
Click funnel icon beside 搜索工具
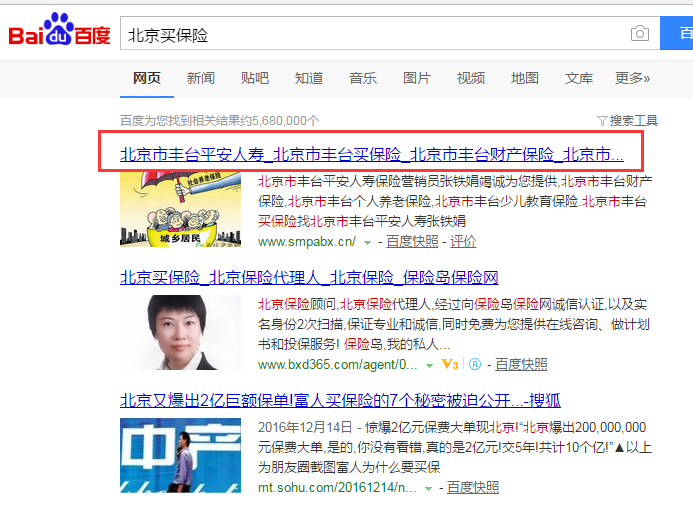tap(602, 121)
